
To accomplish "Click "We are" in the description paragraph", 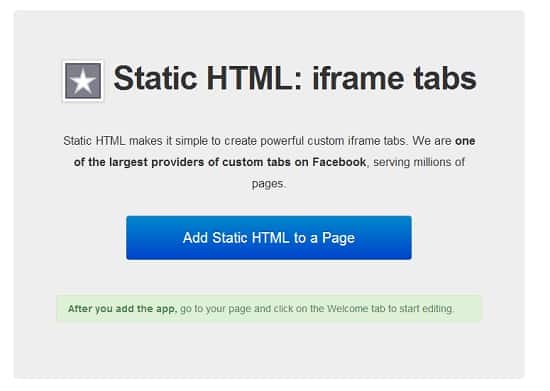I will (x=432, y=141).
